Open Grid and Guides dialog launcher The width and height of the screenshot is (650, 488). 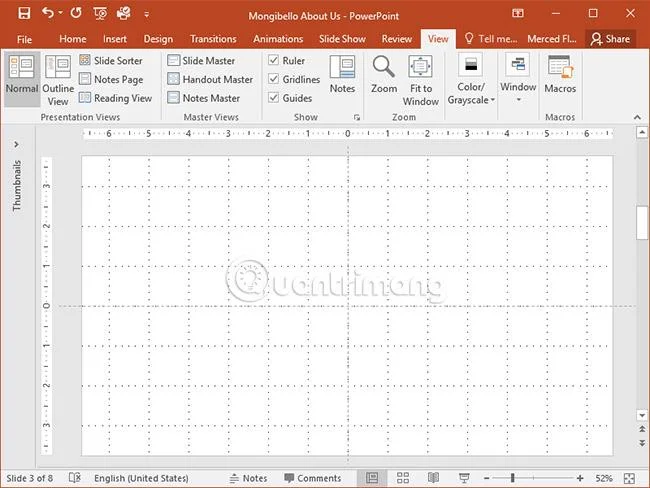pos(357,118)
